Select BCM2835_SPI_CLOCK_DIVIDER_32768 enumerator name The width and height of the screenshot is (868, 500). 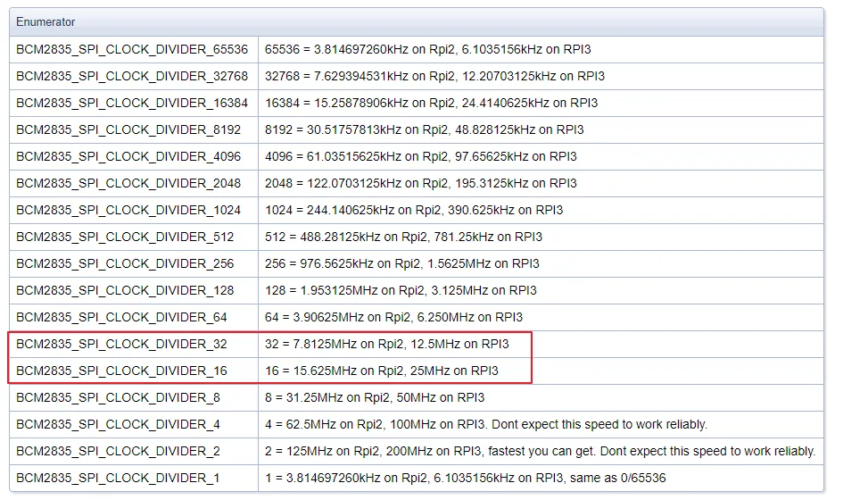coord(132,76)
